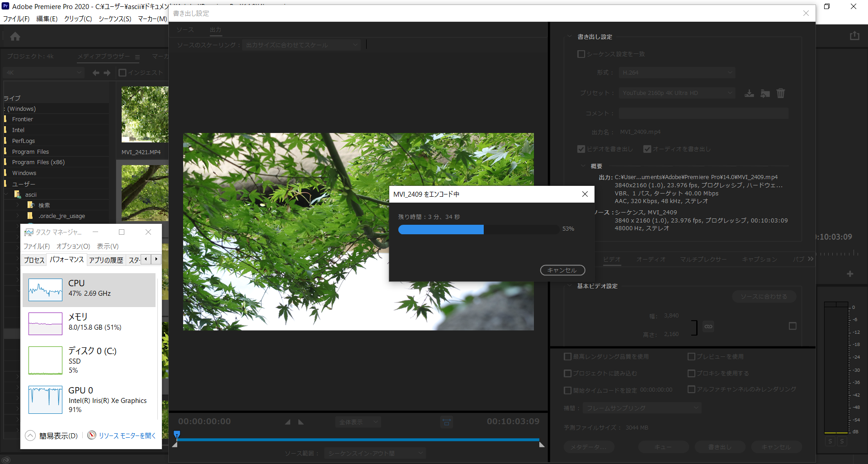Click the save preset icon
The width and height of the screenshot is (868, 464).
749,93
